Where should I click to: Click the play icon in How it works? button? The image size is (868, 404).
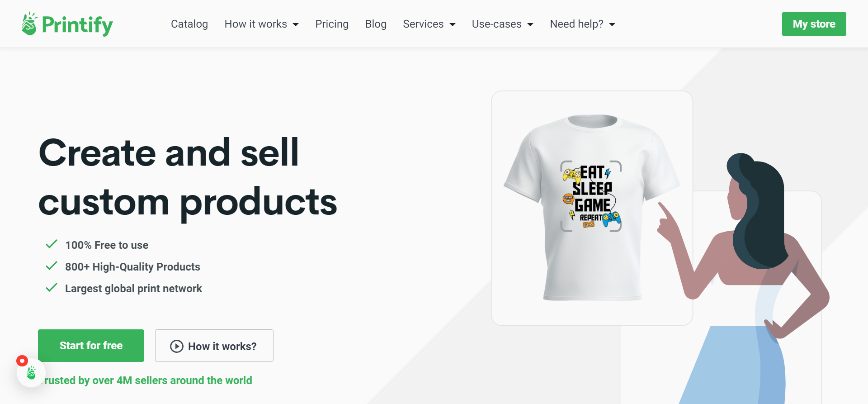pos(176,346)
